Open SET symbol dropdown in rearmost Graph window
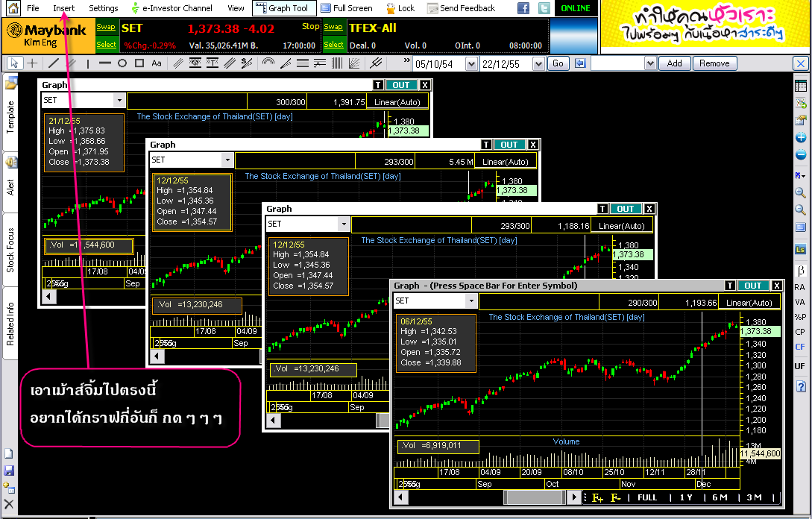The height and width of the screenshot is (519, 812). click(x=119, y=100)
